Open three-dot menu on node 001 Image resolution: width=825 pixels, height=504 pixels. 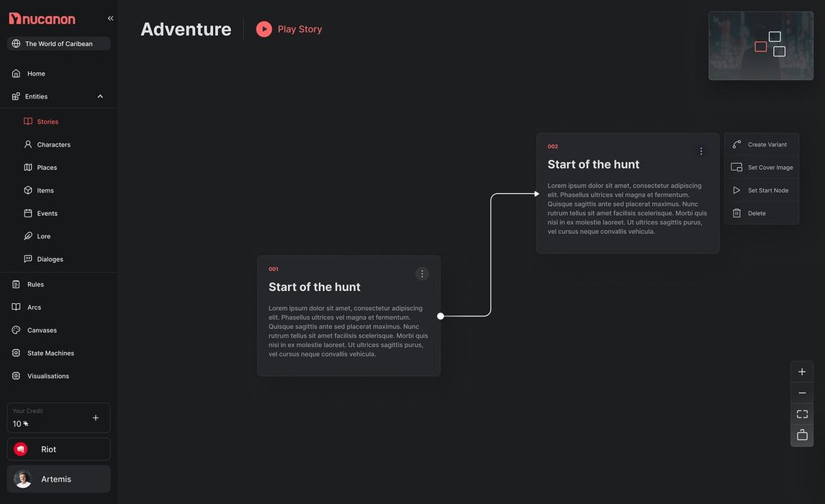pos(422,274)
